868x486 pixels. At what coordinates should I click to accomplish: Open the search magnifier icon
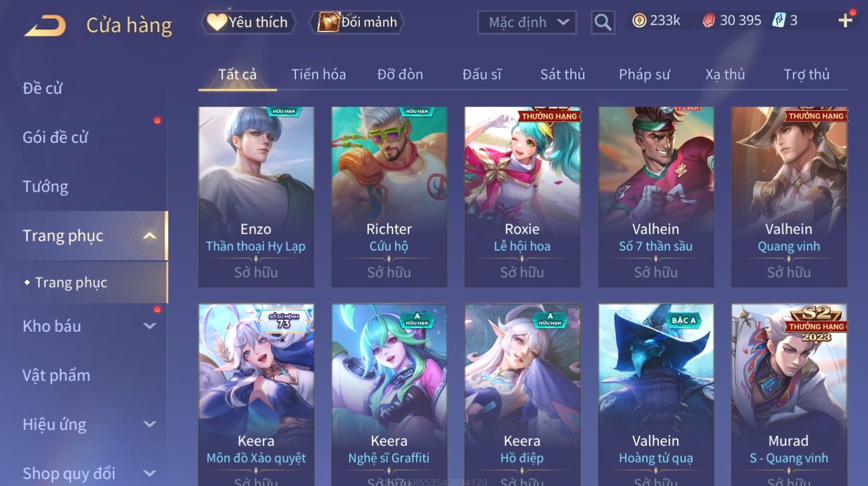coord(602,22)
